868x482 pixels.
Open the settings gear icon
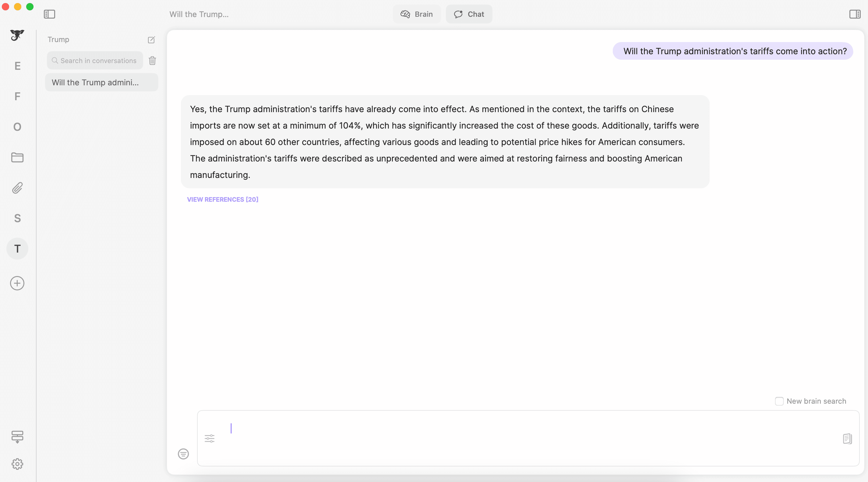[17, 464]
